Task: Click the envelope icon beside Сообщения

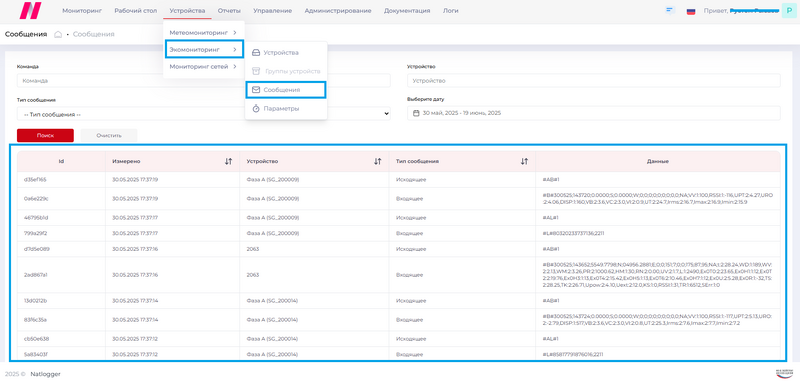Action: 256,90
